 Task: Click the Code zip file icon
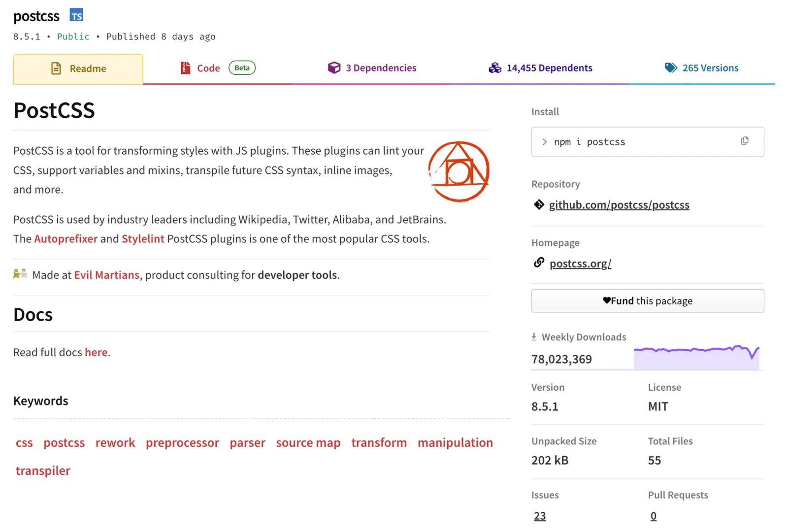pyautogui.click(x=185, y=68)
